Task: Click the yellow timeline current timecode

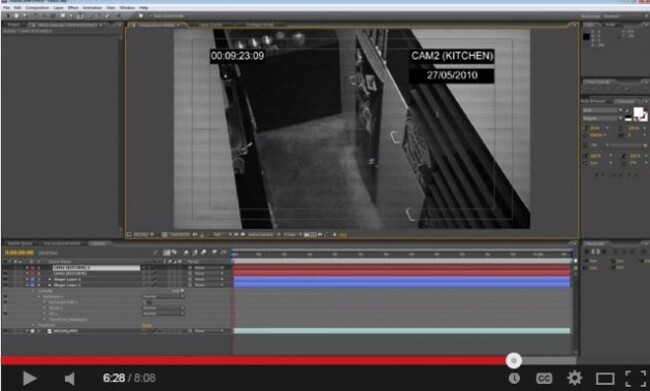Action: click(x=19, y=253)
